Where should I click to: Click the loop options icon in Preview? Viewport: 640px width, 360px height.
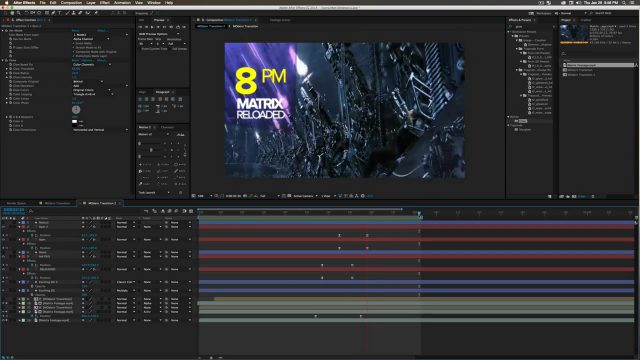click(178, 27)
